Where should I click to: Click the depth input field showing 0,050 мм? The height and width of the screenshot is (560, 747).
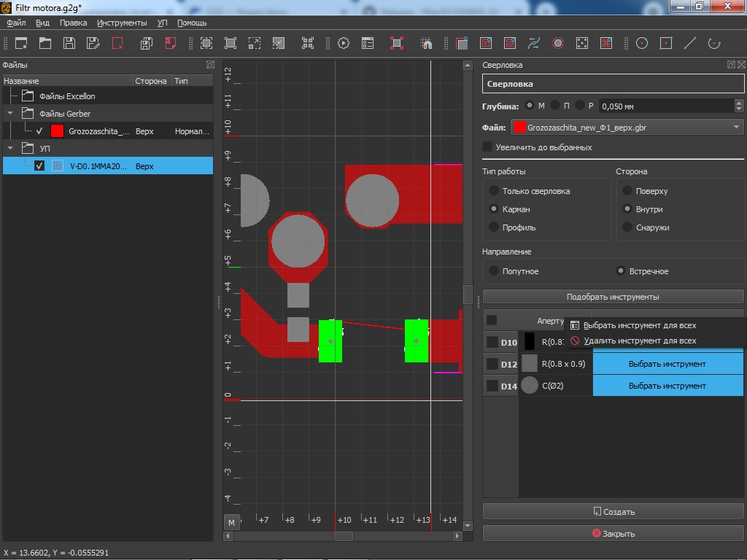(664, 106)
